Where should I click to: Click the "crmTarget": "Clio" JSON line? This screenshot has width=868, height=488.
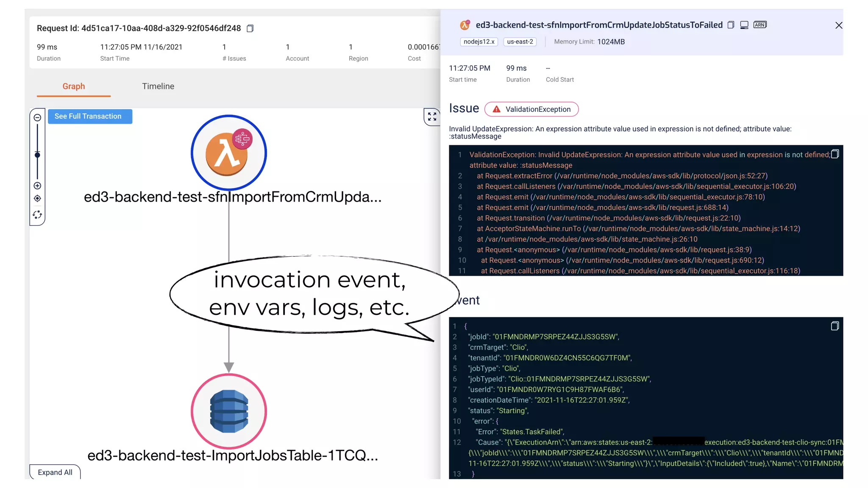[498, 347]
